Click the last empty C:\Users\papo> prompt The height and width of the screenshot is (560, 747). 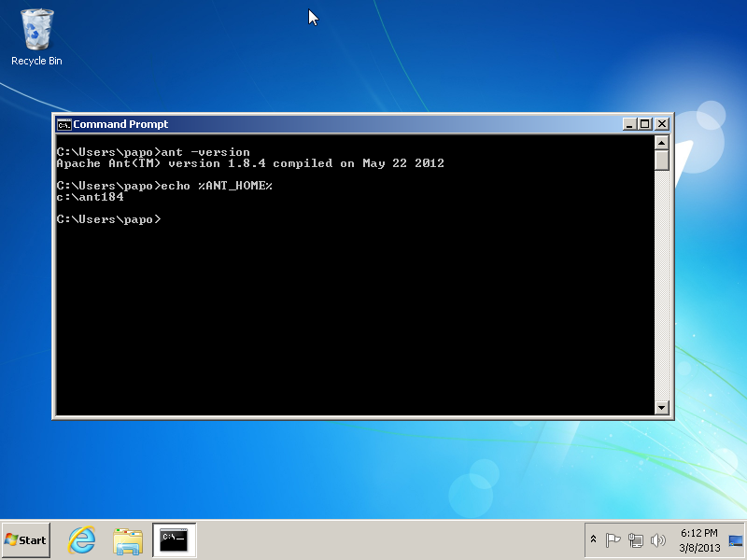tap(108, 219)
